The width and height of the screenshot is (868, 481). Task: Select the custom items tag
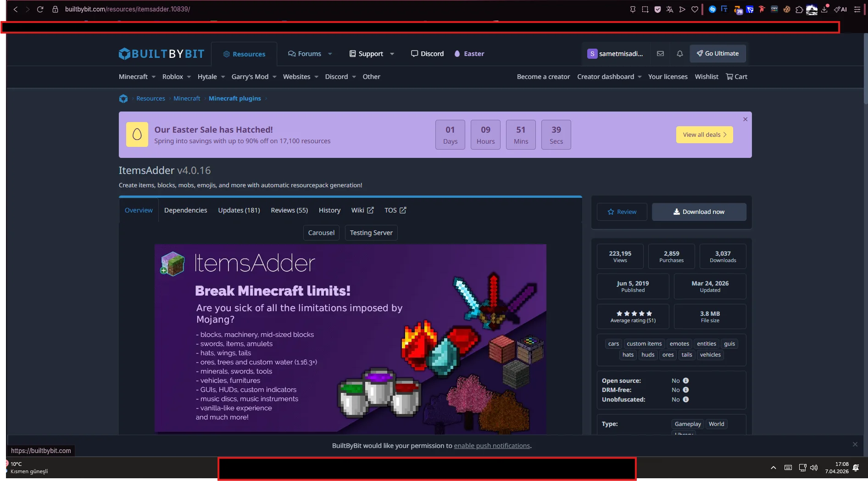coord(644,344)
